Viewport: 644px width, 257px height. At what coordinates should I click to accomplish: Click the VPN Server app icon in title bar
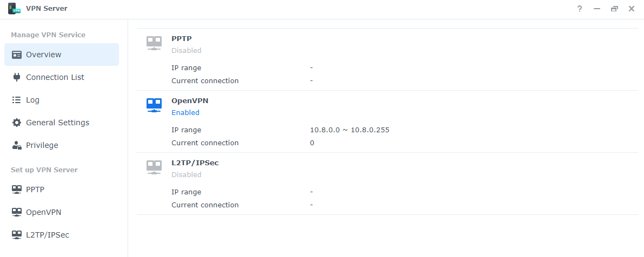click(x=15, y=9)
